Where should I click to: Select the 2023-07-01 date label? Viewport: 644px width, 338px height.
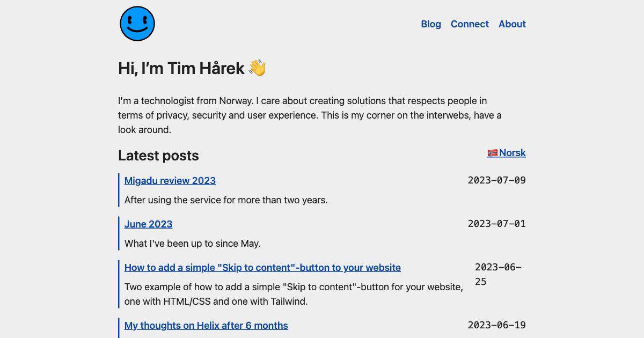[496, 224]
